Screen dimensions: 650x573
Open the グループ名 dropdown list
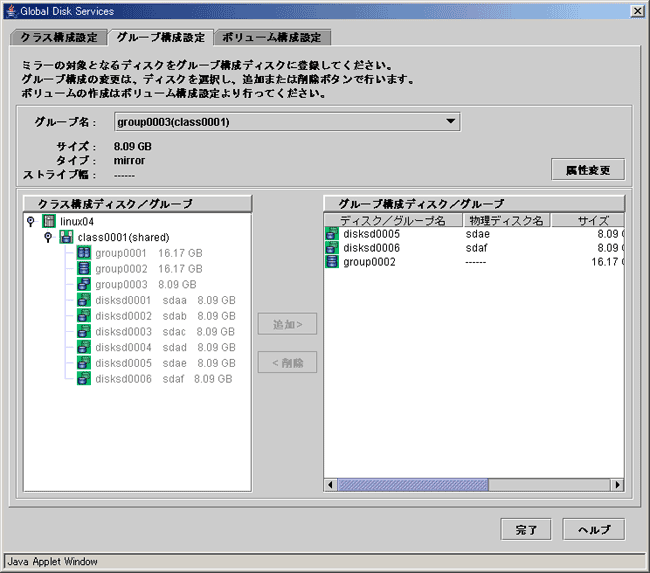pyautogui.click(x=451, y=122)
